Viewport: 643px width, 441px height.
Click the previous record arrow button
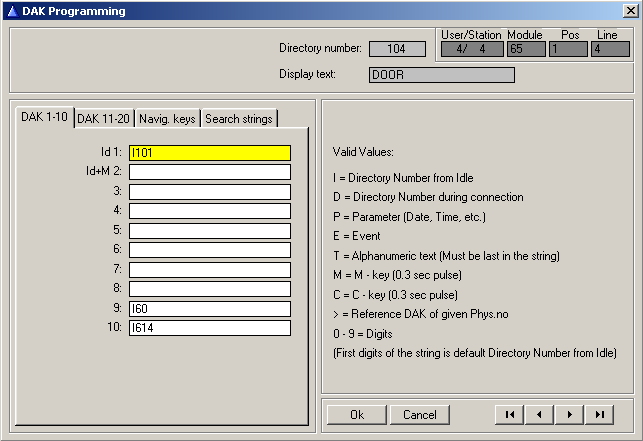(x=540, y=414)
